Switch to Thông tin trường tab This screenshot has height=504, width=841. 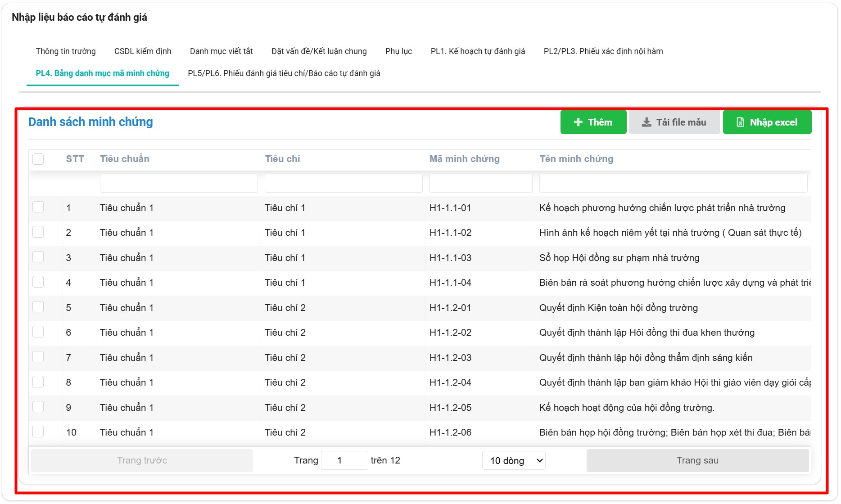pos(66,51)
